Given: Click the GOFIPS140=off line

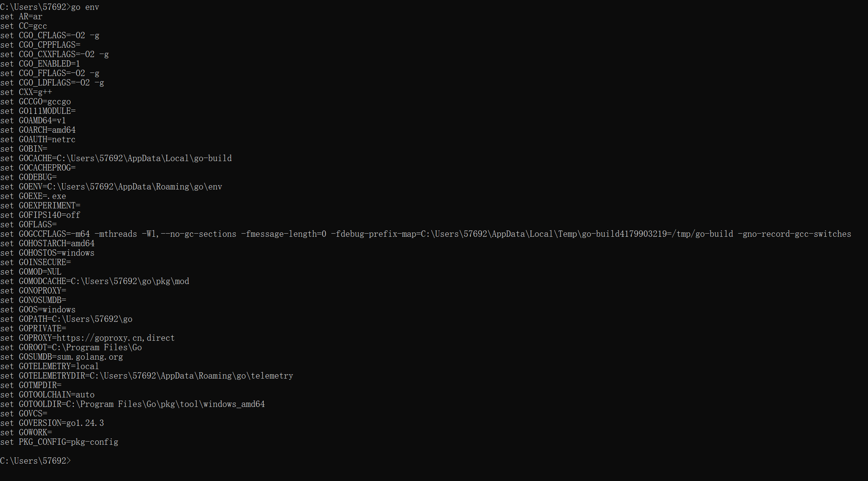Looking at the screenshot, I should click(x=40, y=215).
